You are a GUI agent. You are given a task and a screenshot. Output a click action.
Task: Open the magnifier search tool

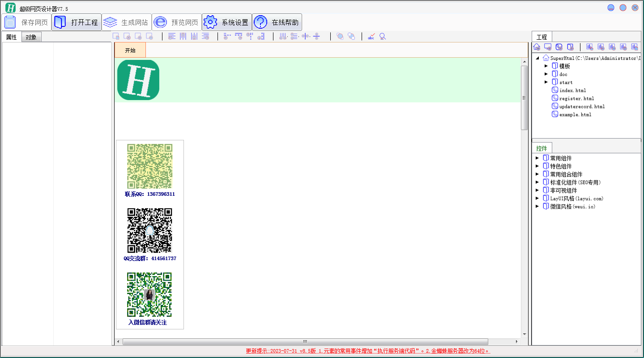[382, 37]
